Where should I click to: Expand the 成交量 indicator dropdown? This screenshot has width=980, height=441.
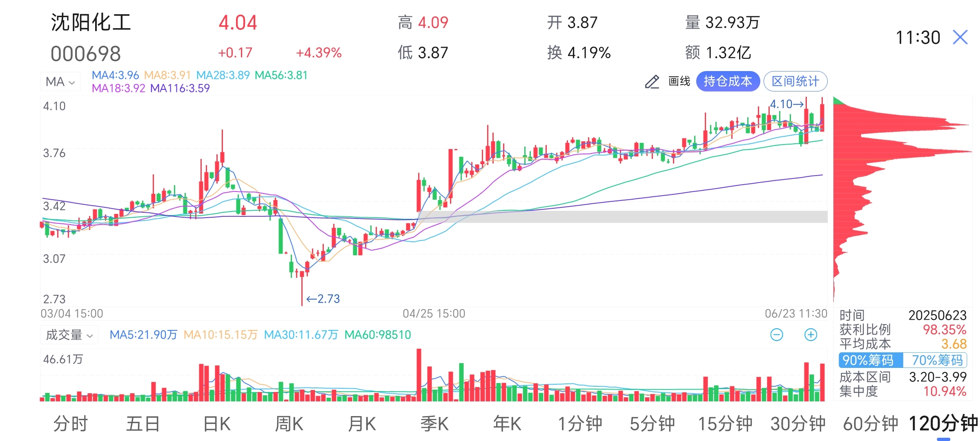tap(69, 335)
